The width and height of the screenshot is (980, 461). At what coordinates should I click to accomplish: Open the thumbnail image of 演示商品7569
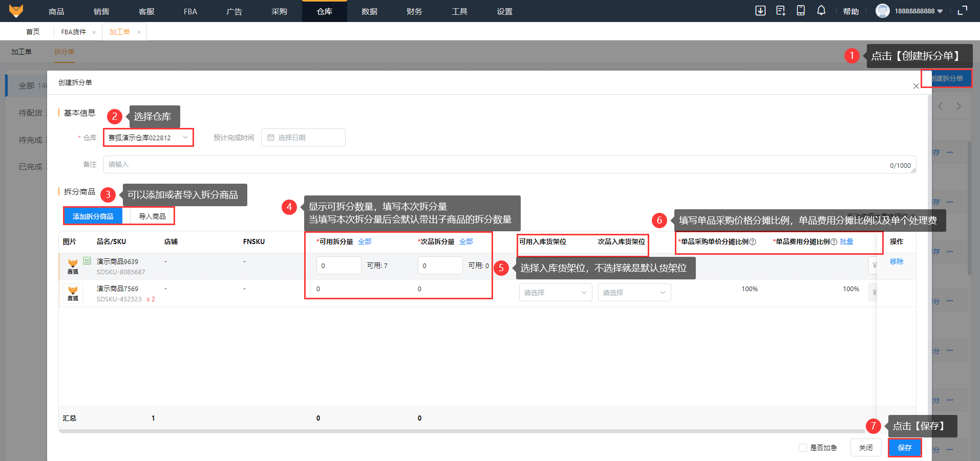pos(73,293)
